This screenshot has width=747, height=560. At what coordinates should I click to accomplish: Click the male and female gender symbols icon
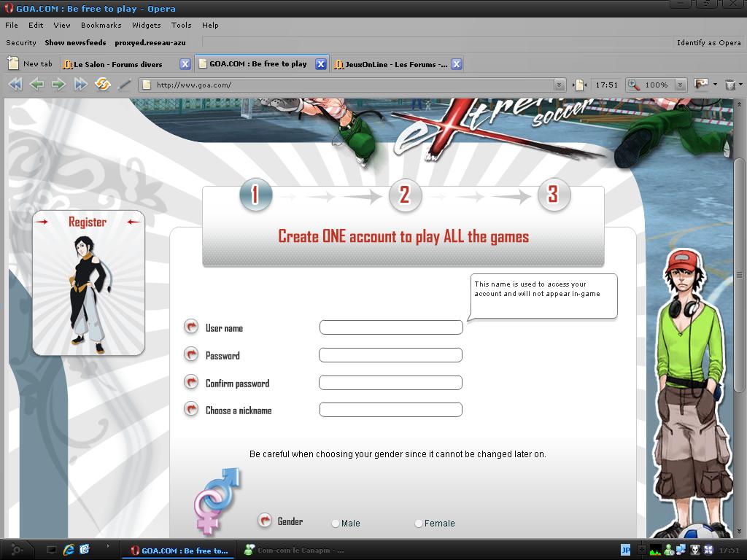tap(217, 500)
